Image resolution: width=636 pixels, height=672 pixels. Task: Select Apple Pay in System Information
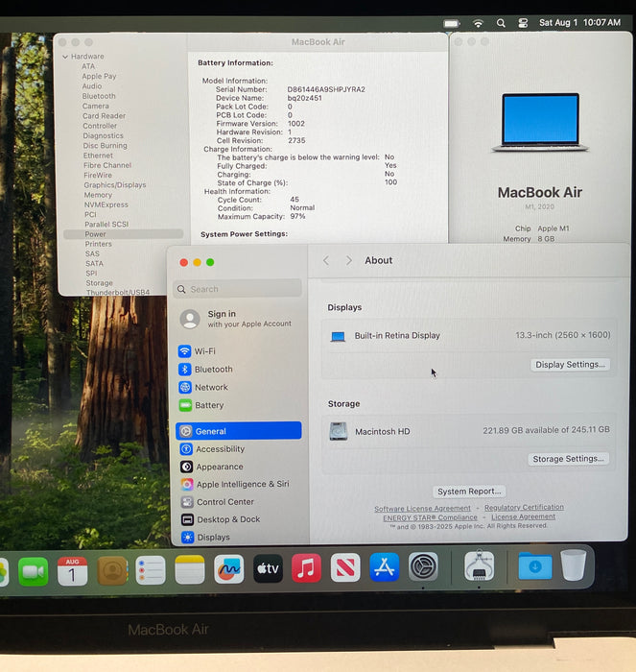point(99,76)
